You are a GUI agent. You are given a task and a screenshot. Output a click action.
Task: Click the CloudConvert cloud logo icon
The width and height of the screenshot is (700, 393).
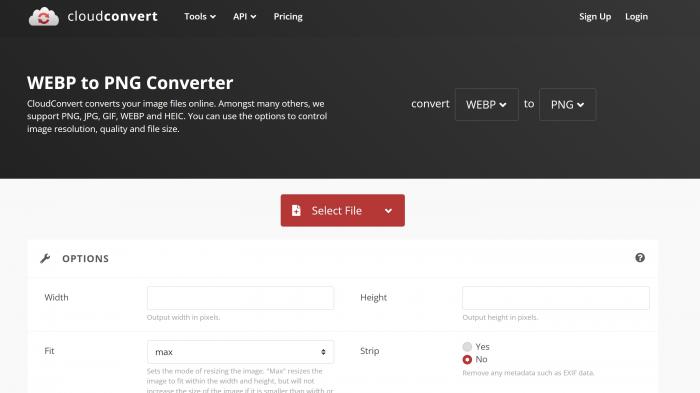click(x=44, y=17)
